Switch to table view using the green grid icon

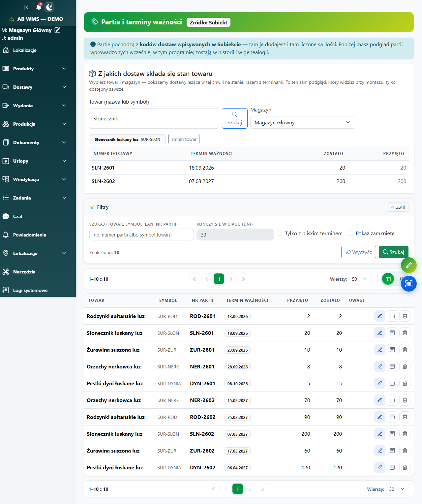pos(388,279)
